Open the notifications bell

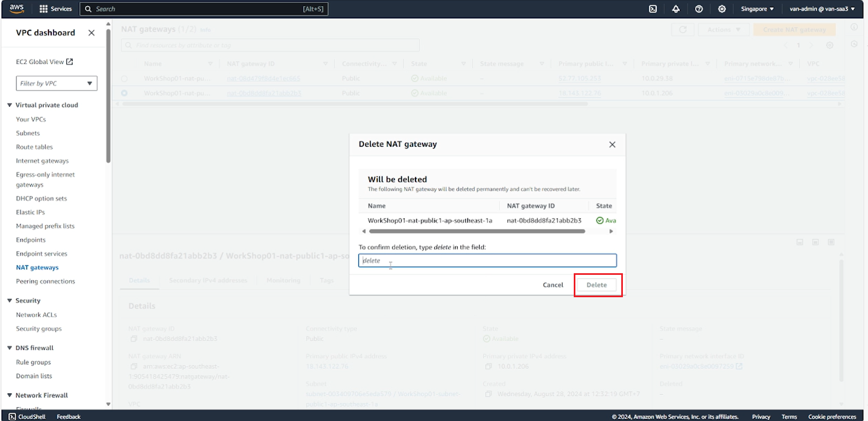tap(676, 9)
